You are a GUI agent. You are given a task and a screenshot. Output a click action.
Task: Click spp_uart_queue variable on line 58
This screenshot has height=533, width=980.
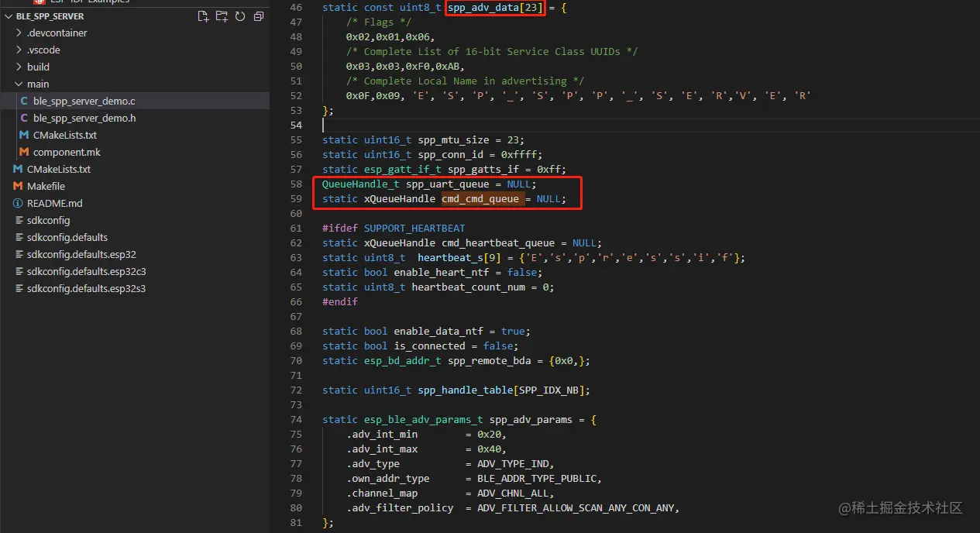click(x=448, y=184)
